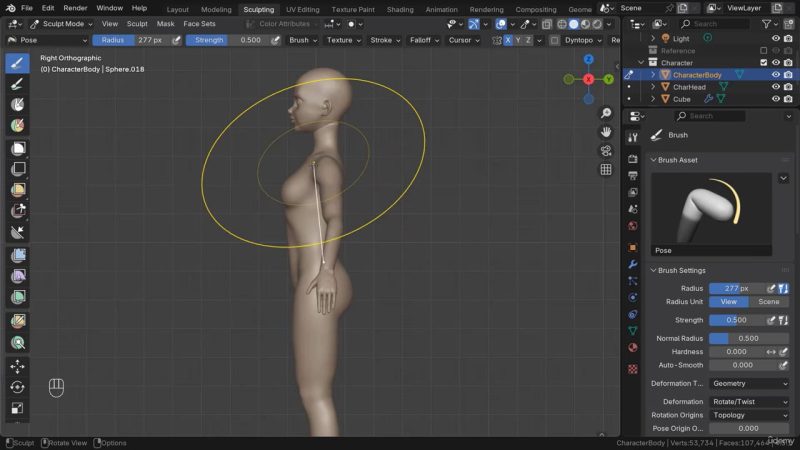This screenshot has height=450, width=800.
Task: Toggle orthographic grid view icon
Action: (x=606, y=169)
